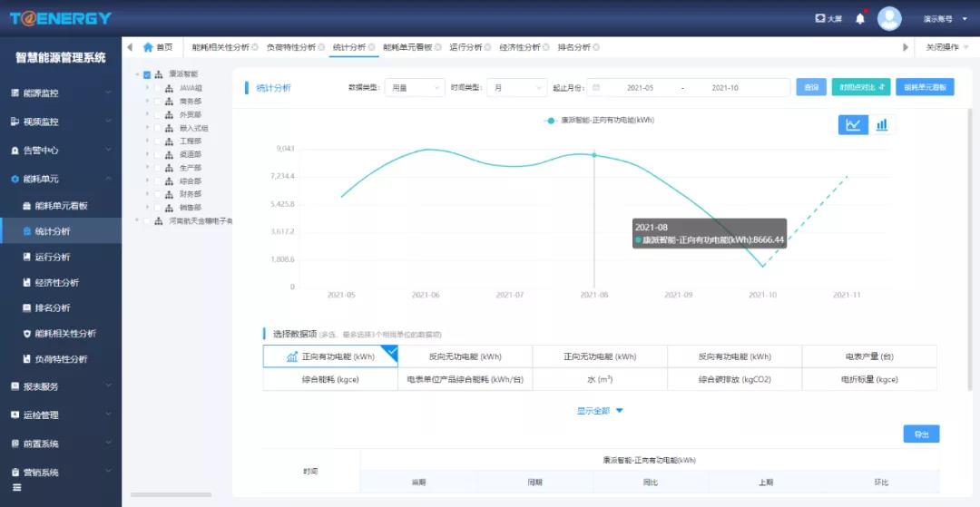Tick the 财务部 department checkbox

tap(158, 194)
